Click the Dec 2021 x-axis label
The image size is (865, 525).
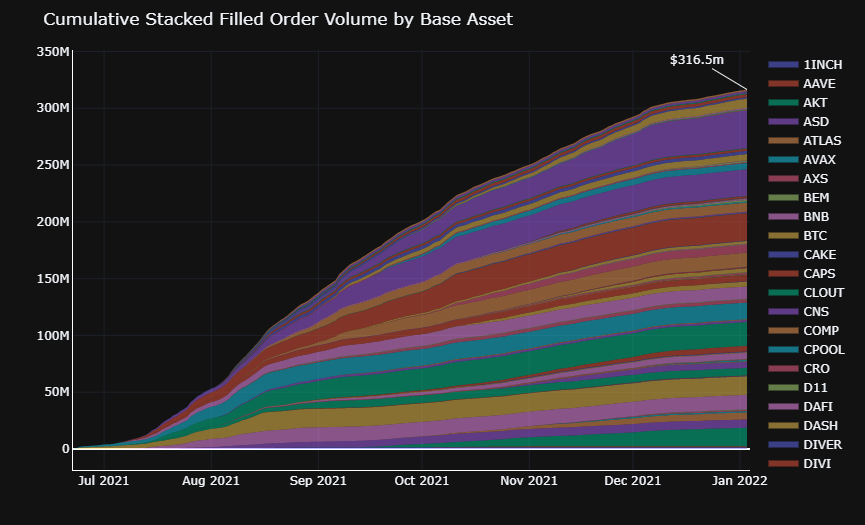click(632, 480)
